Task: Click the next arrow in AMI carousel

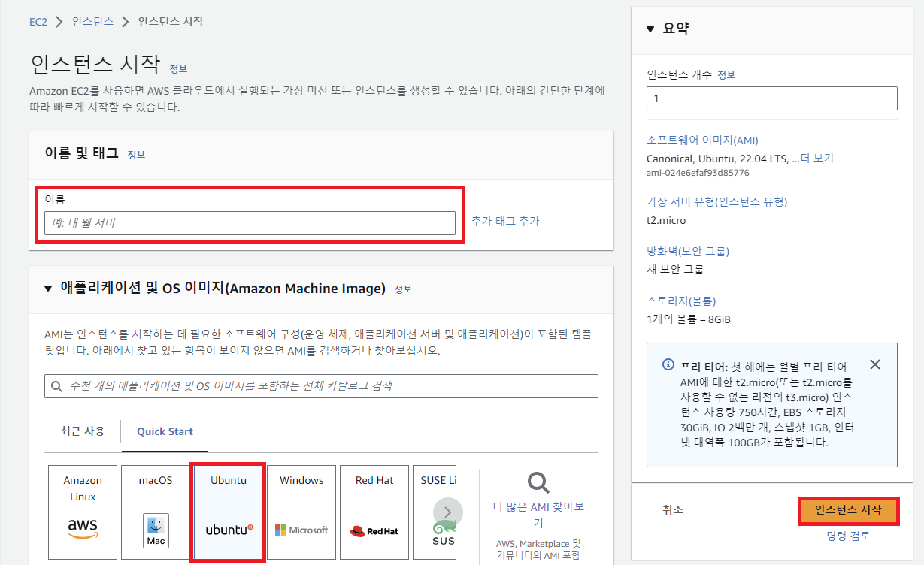Action: [448, 512]
